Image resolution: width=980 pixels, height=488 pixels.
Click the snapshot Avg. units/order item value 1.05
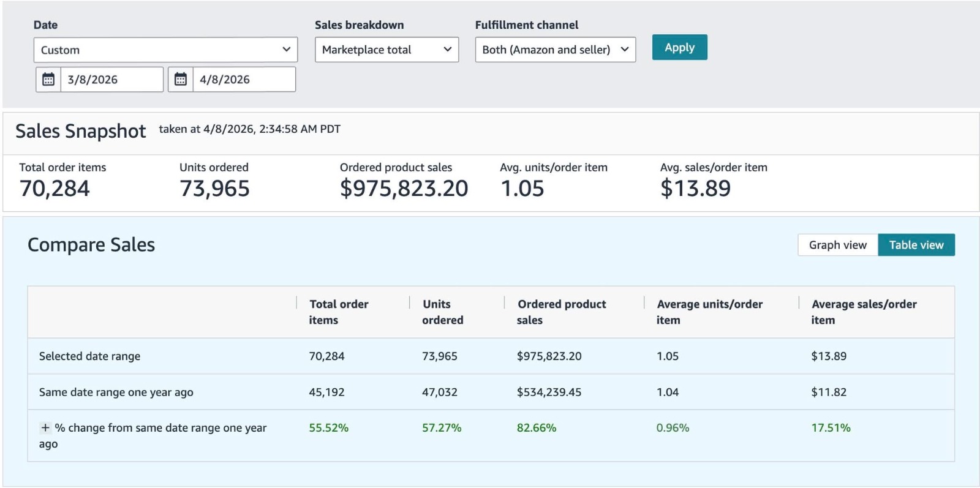click(522, 189)
